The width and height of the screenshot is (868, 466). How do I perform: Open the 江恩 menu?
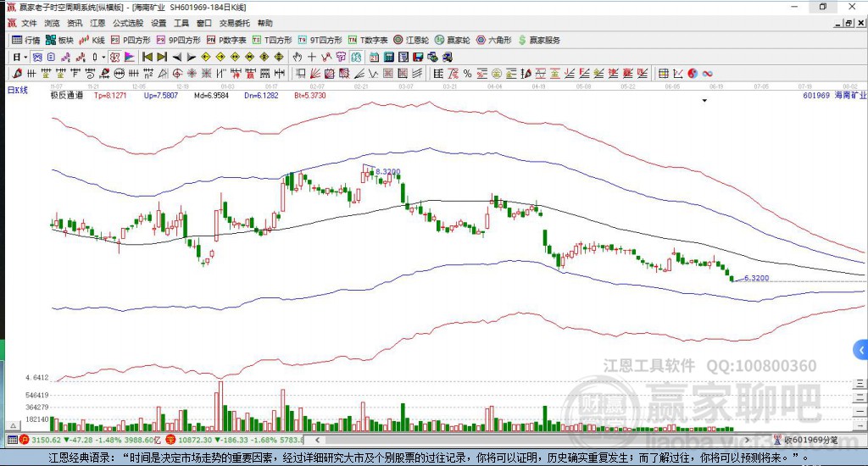pyautogui.click(x=97, y=23)
